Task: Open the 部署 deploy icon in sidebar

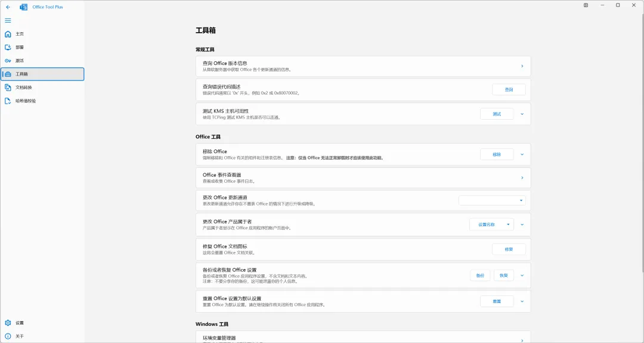Action: click(8, 47)
